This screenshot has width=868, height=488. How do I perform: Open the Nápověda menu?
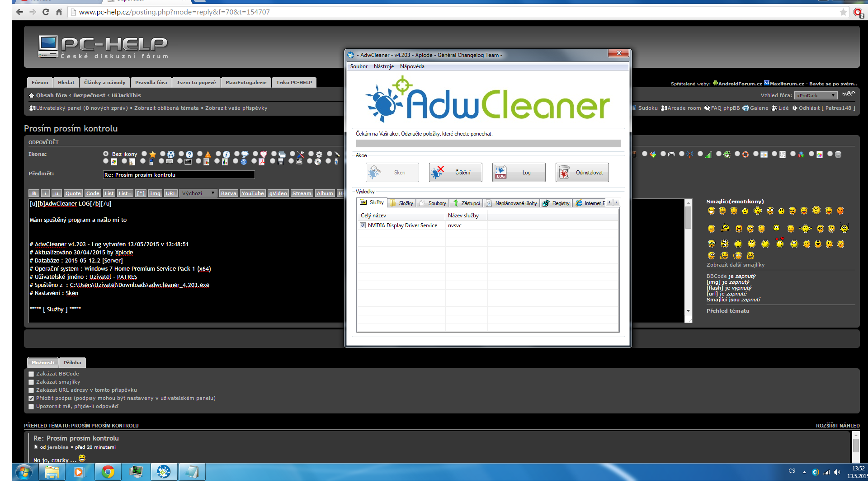412,66
